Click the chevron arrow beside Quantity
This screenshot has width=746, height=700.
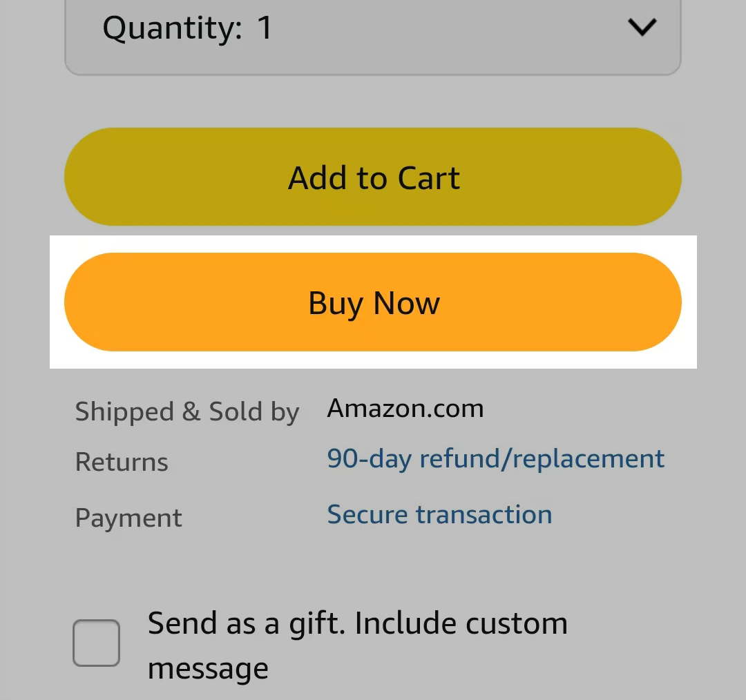tap(642, 28)
